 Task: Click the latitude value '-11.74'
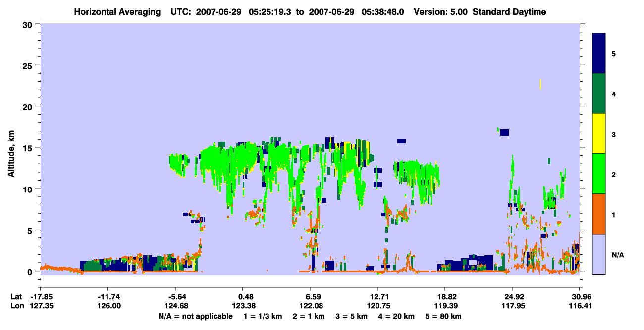pyautogui.click(x=109, y=297)
